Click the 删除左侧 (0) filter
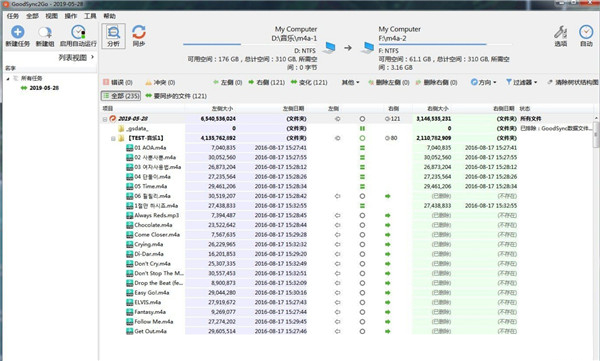600x361 pixels. [388, 82]
